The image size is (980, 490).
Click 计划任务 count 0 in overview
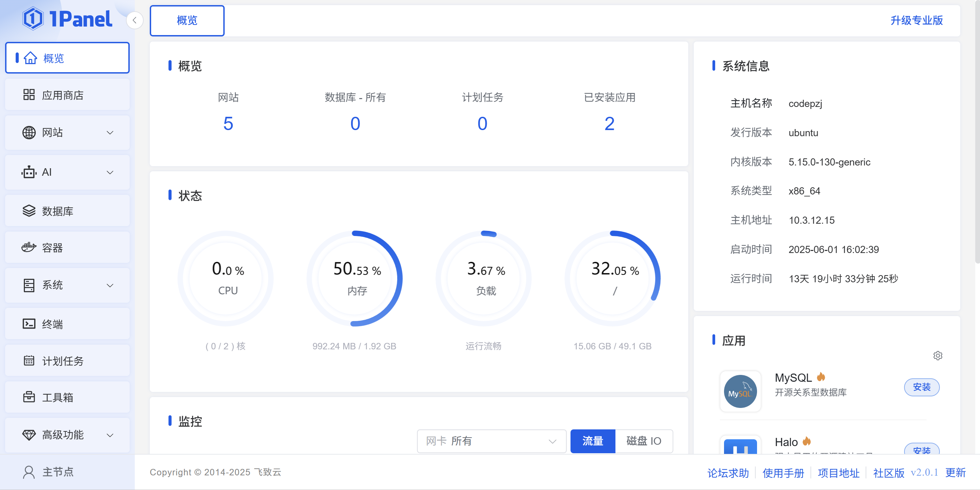[482, 124]
